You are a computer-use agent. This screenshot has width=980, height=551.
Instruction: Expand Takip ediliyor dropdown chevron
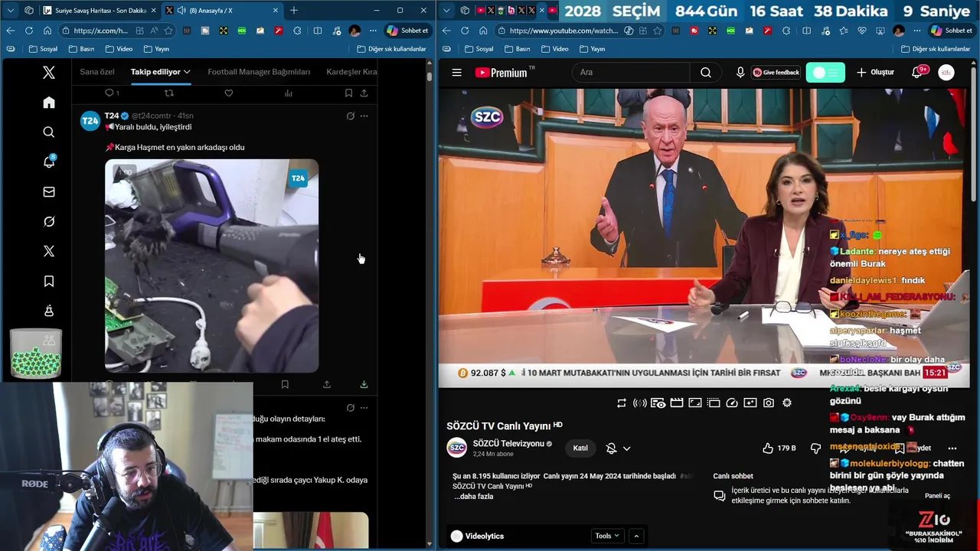tap(186, 72)
